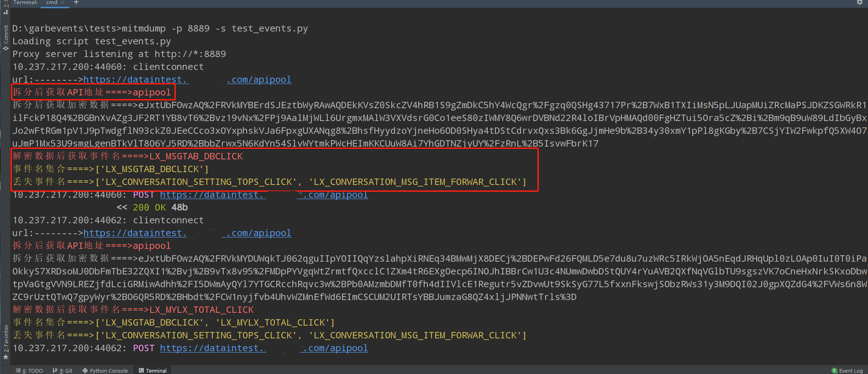The image size is (868, 374).
Task: Open the Event Log
Action: click(x=847, y=370)
